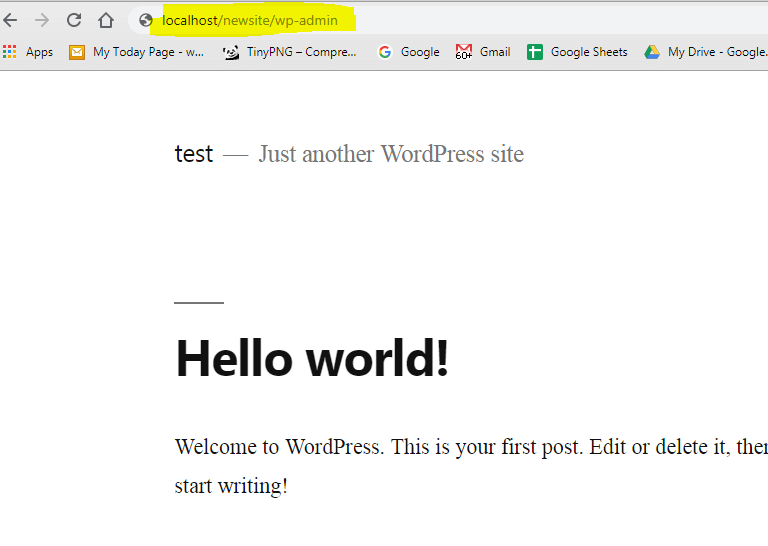The height and width of the screenshot is (546, 768).
Task: Reload the current page
Action: 74,20
